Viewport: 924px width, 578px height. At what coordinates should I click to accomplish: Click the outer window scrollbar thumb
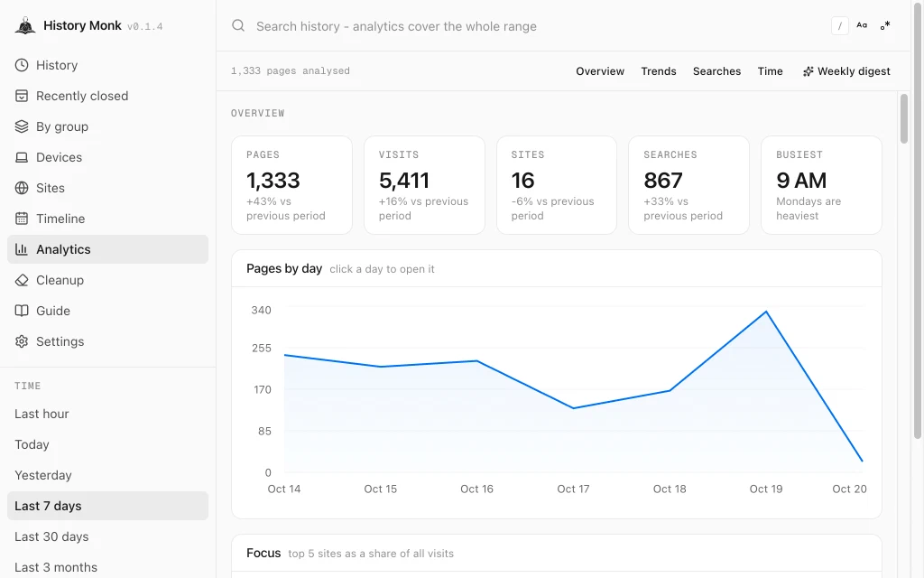click(x=918, y=219)
